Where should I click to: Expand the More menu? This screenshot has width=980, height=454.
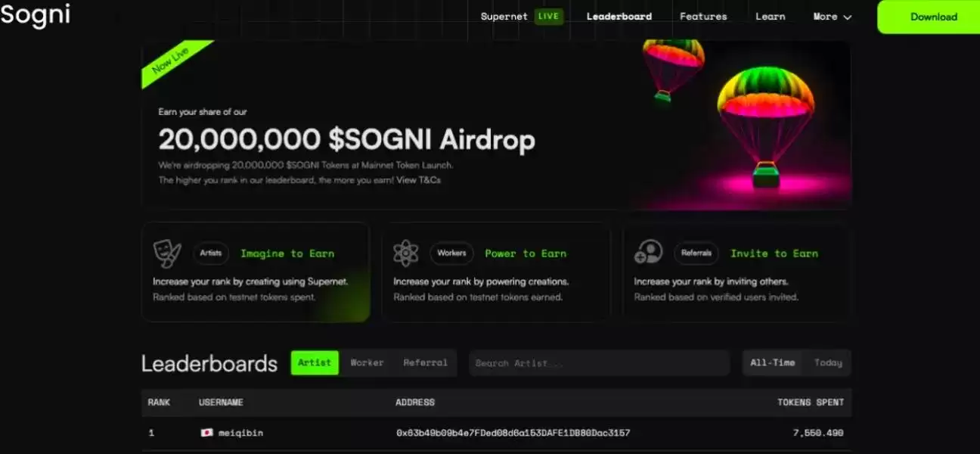pos(833,17)
